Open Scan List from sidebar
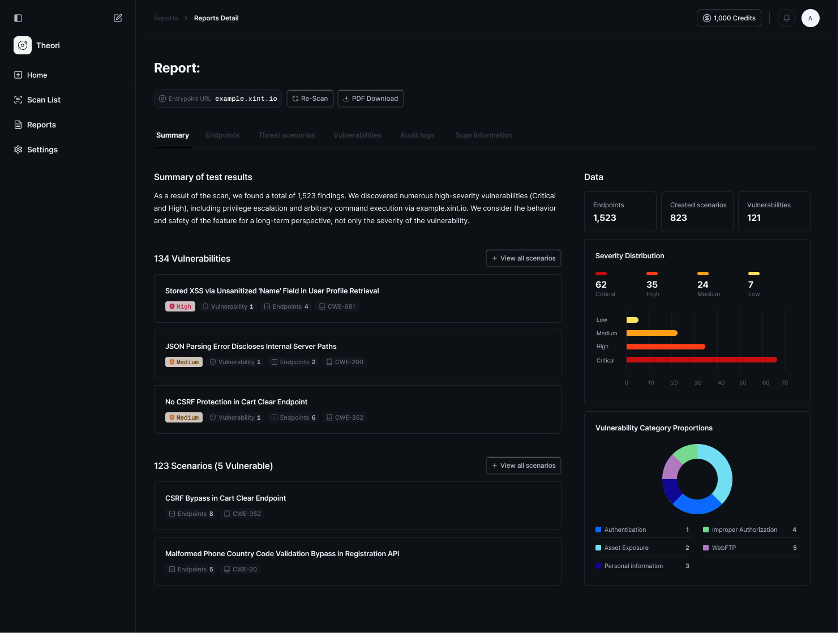 pos(44,100)
